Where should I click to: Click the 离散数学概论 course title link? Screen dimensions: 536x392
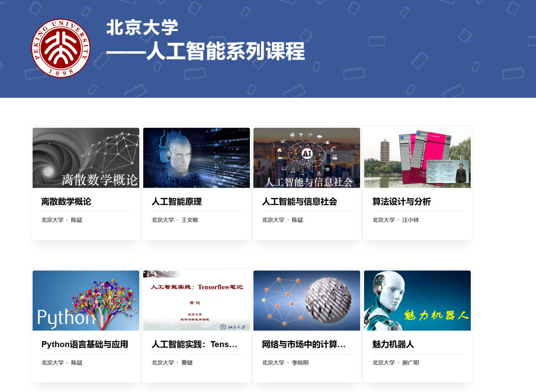[x=66, y=202]
